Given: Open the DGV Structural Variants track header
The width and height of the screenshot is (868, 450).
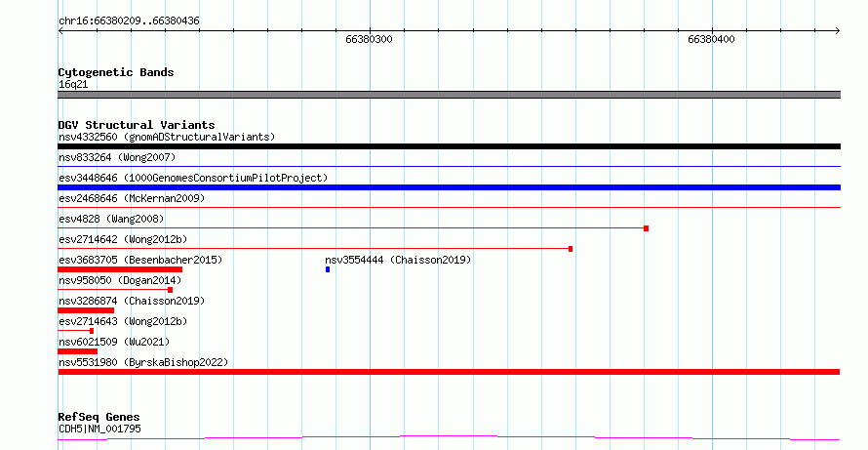Looking at the screenshot, I should pos(137,125).
